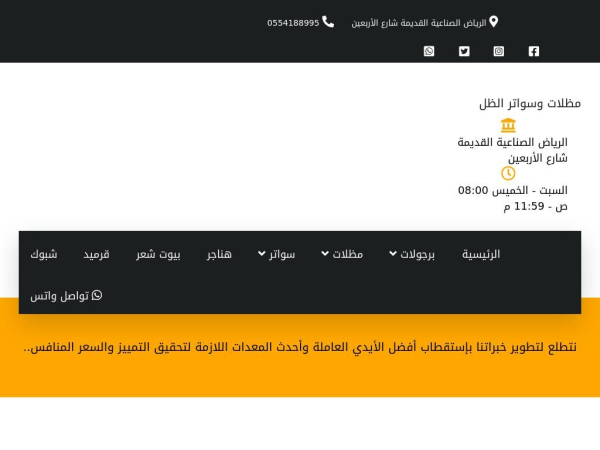The image size is (600, 450).
Task: Open the Facebook social icon
Action: (x=534, y=51)
